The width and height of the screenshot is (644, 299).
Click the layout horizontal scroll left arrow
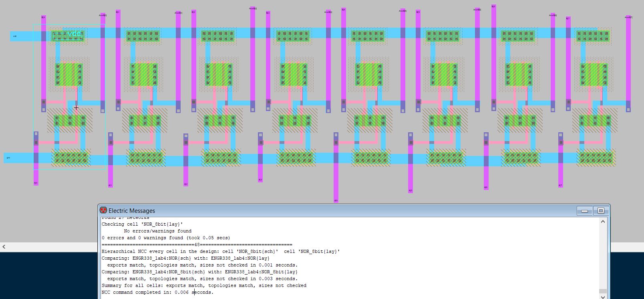click(4, 247)
